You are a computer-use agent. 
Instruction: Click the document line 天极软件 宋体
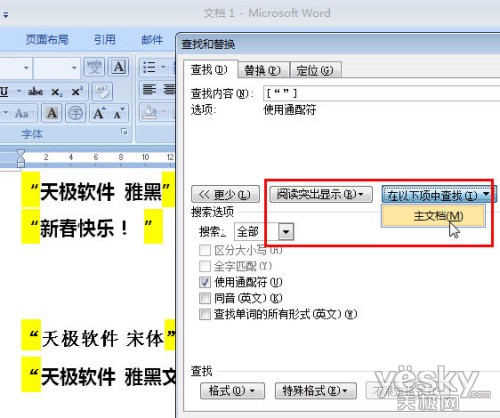(103, 339)
